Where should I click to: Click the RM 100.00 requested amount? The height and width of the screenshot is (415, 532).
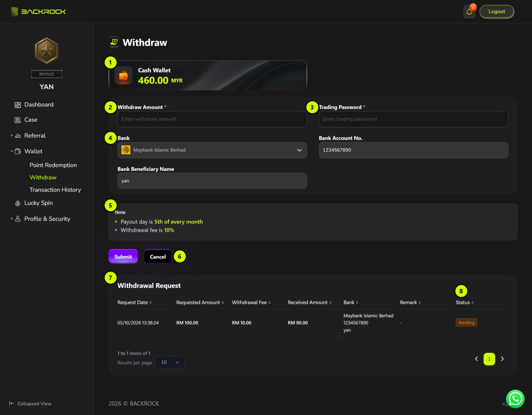pyautogui.click(x=187, y=323)
